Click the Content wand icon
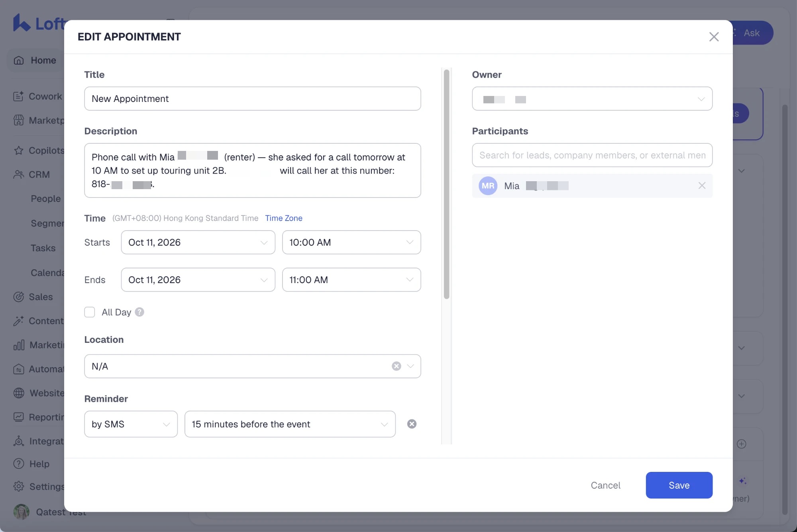 coord(18,321)
